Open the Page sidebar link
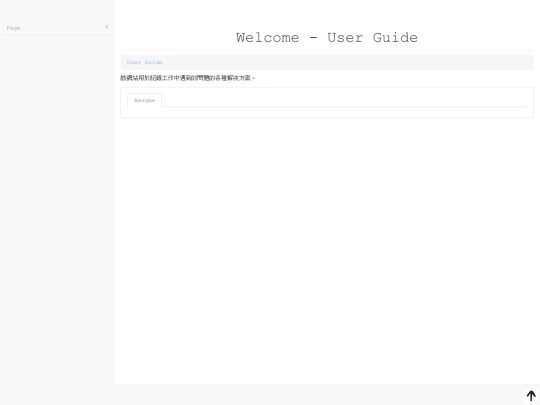The height and width of the screenshot is (405, 540). [x=13, y=28]
